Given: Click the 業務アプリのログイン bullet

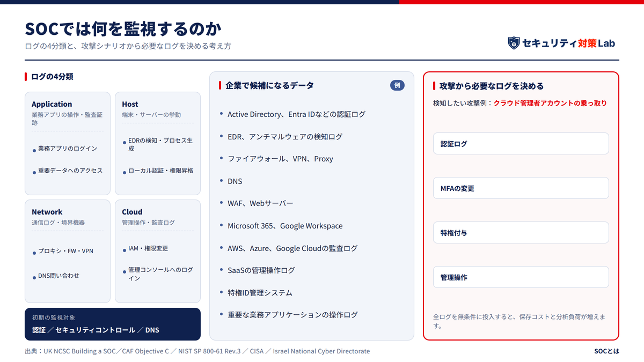Looking at the screenshot, I should tap(68, 149).
